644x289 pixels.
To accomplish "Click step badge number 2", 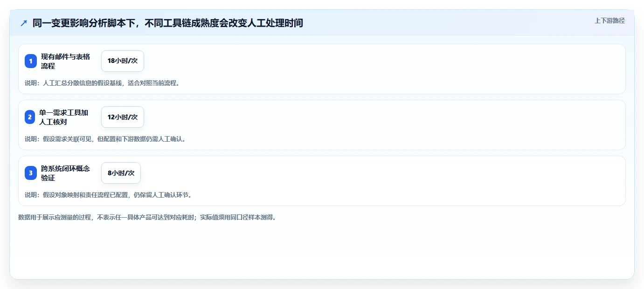I will tap(30, 117).
